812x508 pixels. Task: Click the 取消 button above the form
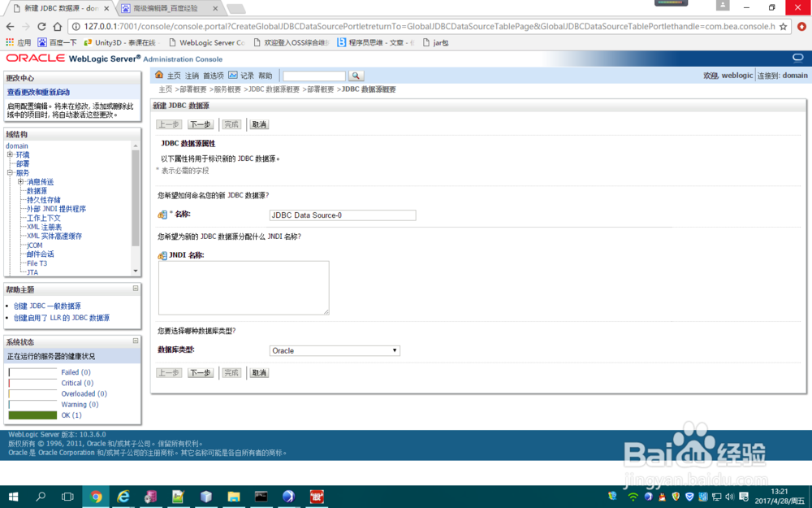click(259, 124)
